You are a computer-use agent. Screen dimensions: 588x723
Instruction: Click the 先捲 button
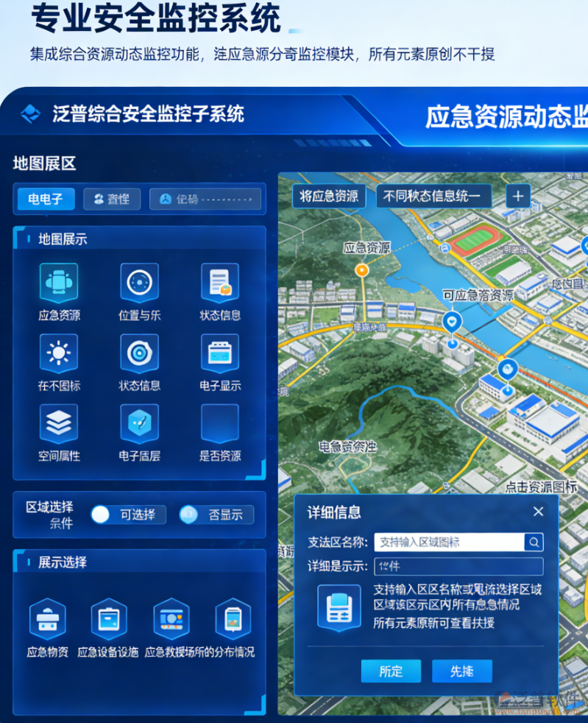461,671
